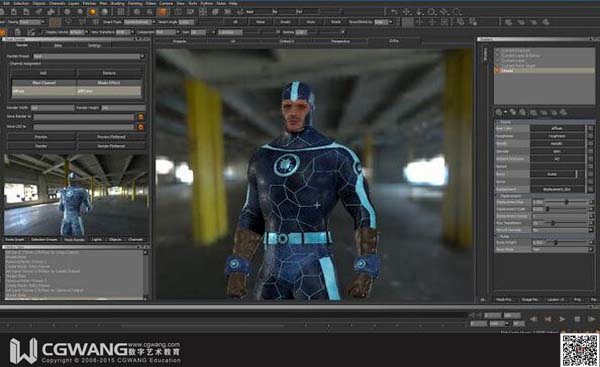Click the orange head icon in the top toolbar
The height and width of the screenshot is (367, 600).
coord(163,12)
